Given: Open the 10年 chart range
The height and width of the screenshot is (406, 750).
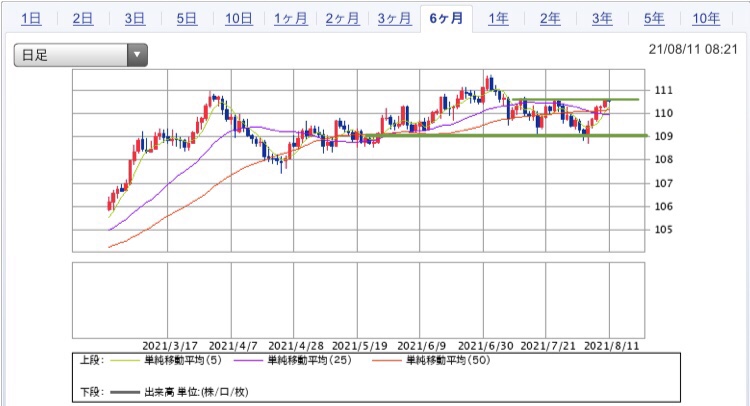Looking at the screenshot, I should coord(706,19).
